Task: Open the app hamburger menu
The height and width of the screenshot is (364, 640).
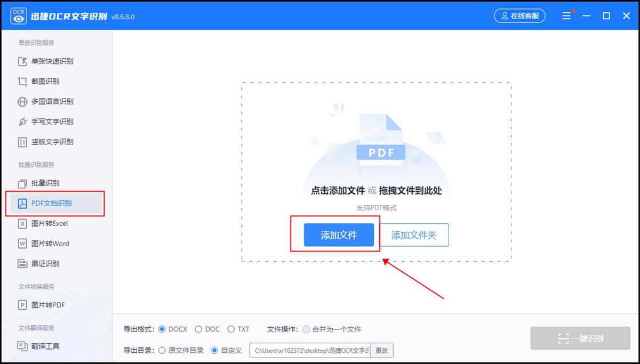Action: (566, 15)
